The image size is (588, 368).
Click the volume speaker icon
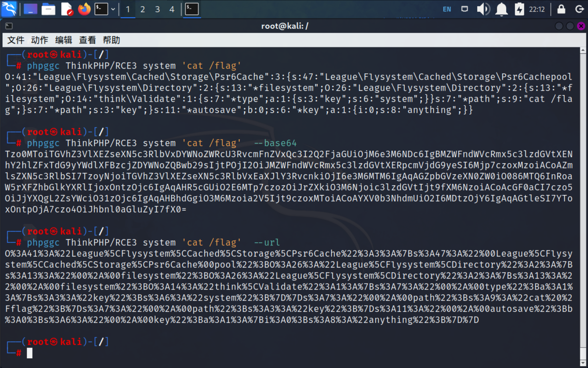click(483, 9)
